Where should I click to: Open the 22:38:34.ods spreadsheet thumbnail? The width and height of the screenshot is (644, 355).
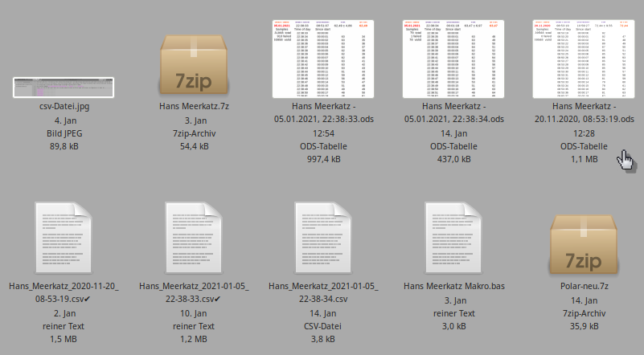click(453, 59)
